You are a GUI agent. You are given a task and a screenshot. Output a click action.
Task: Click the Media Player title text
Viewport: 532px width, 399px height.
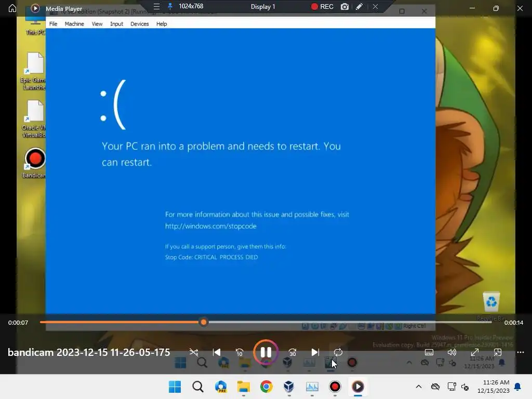(x=64, y=9)
